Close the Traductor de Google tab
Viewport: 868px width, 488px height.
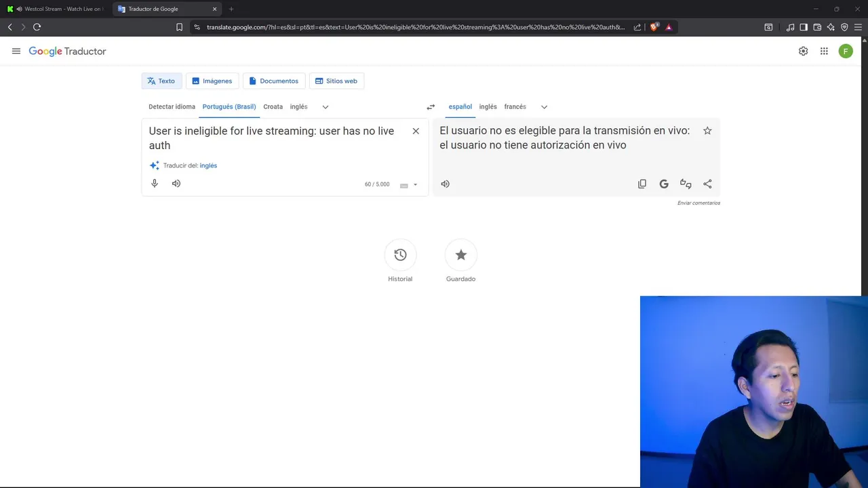click(215, 9)
